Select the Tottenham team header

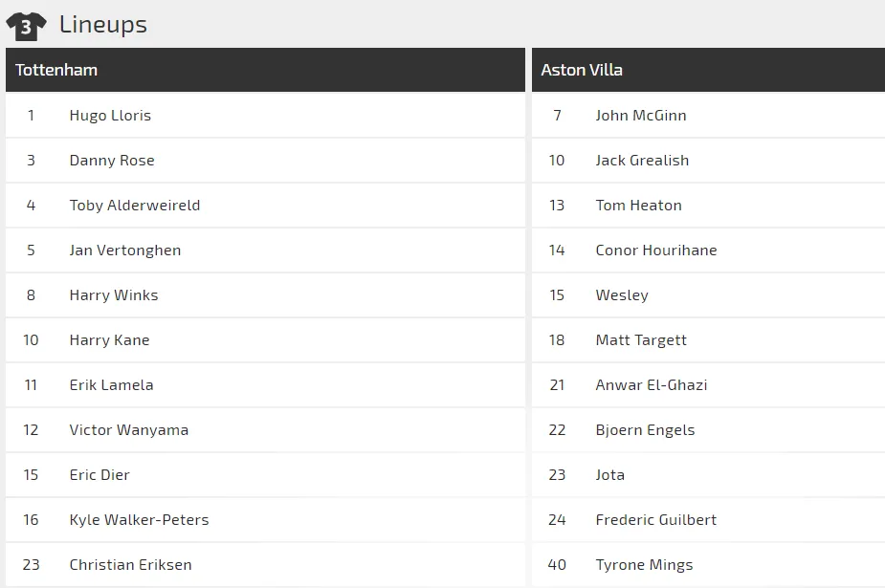click(x=56, y=70)
